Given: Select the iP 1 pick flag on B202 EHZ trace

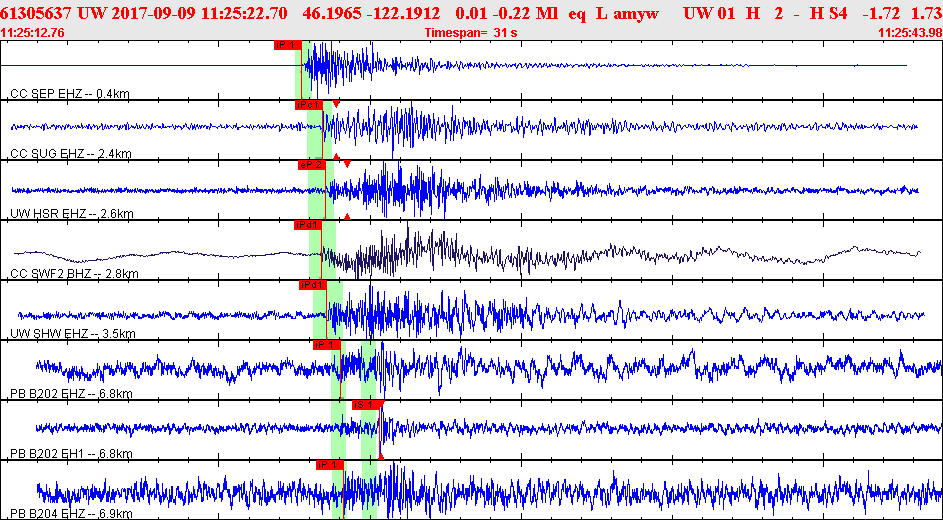Looking at the screenshot, I should pos(327,344).
